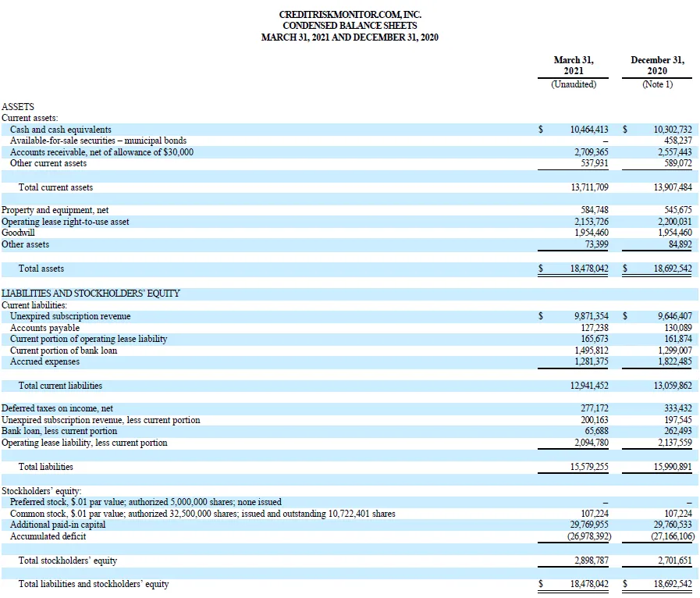700x598 pixels.
Task: Click accrued expenses value 1,822,485
Action: 675,361
